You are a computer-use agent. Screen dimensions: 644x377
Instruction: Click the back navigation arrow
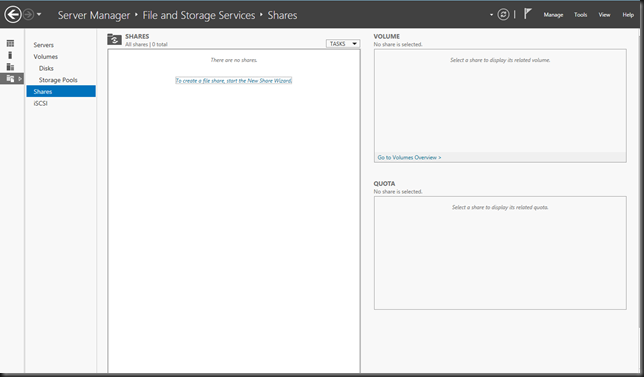[x=13, y=15]
